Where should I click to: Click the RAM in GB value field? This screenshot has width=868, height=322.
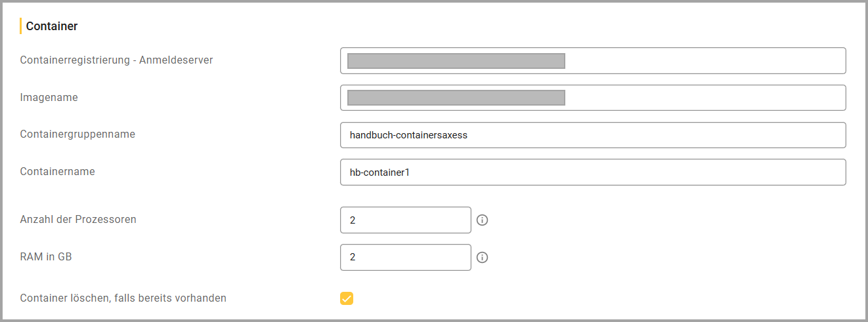405,258
